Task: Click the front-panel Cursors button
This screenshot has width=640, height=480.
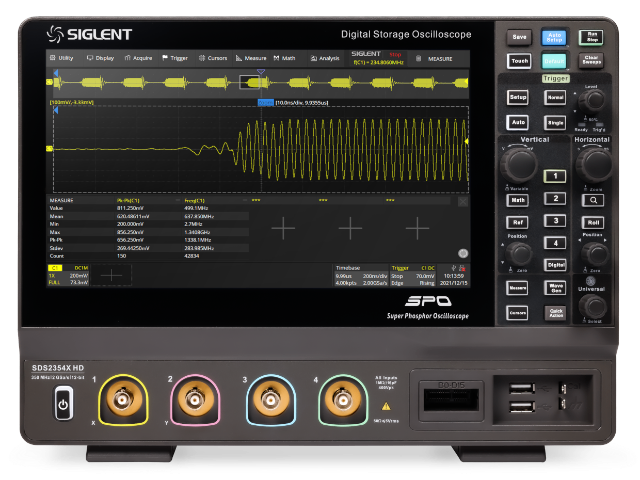Action: coord(517,313)
